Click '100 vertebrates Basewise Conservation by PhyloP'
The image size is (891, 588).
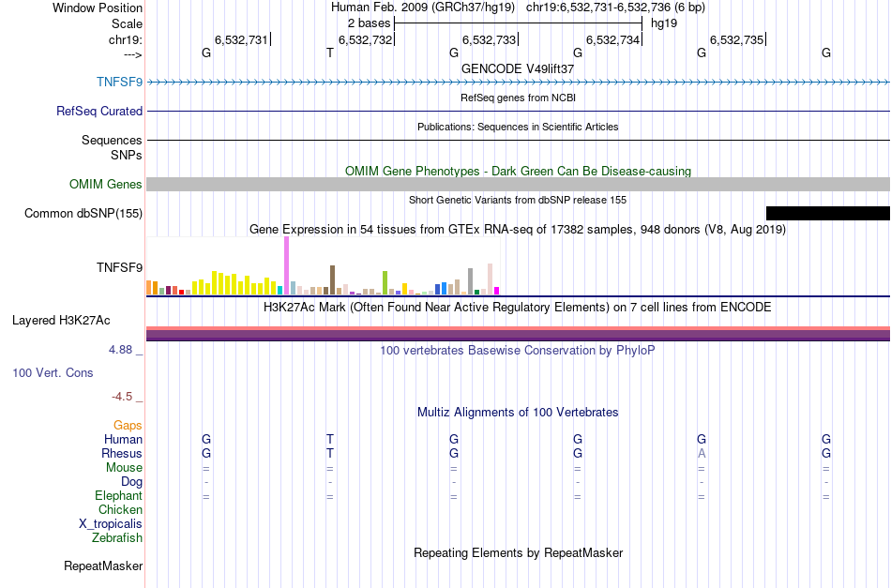[518, 351]
